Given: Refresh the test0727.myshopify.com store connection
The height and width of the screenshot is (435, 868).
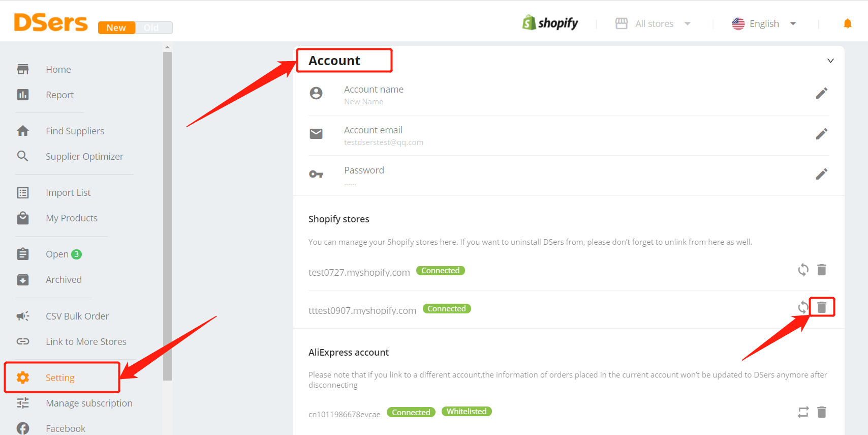Looking at the screenshot, I should click(803, 270).
